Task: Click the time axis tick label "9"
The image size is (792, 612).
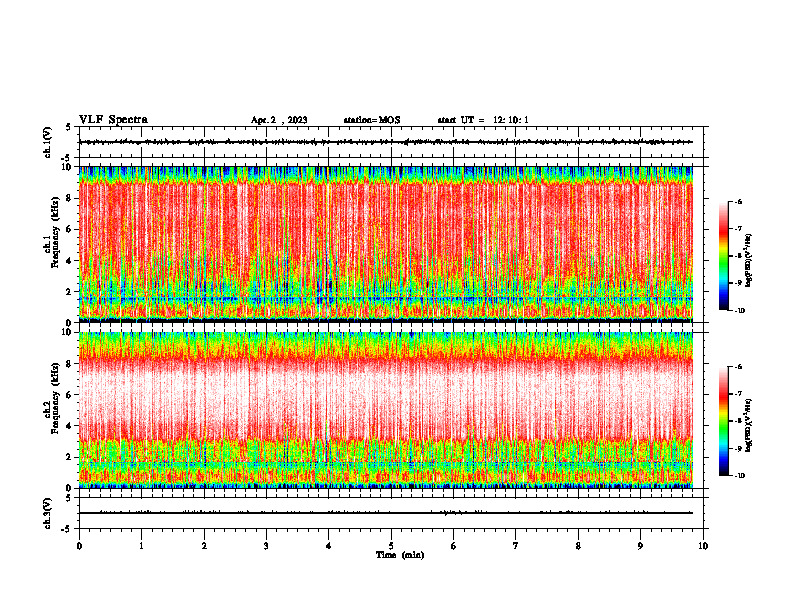Action: point(640,546)
